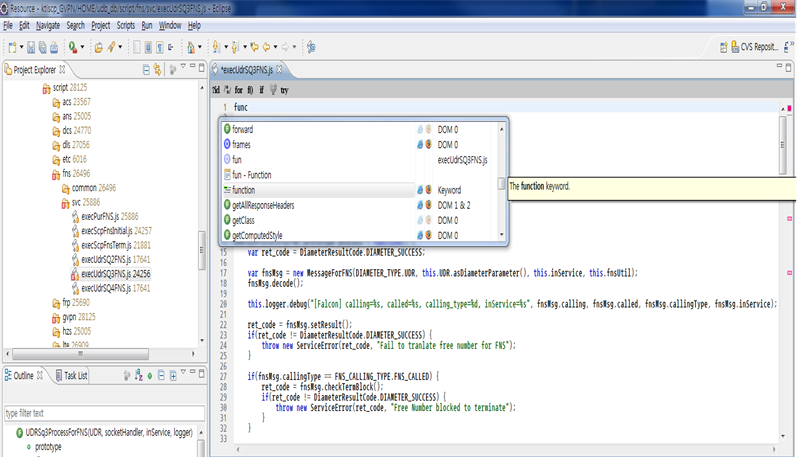Image resolution: width=797 pixels, height=457 pixels.
Task: Insert 'if' snippet from editor toolbar
Action: (x=262, y=90)
